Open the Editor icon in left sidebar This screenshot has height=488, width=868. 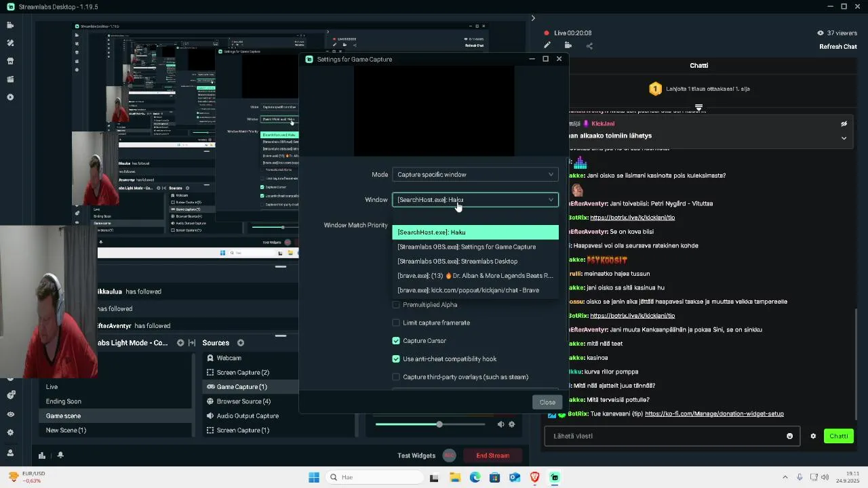(10, 25)
